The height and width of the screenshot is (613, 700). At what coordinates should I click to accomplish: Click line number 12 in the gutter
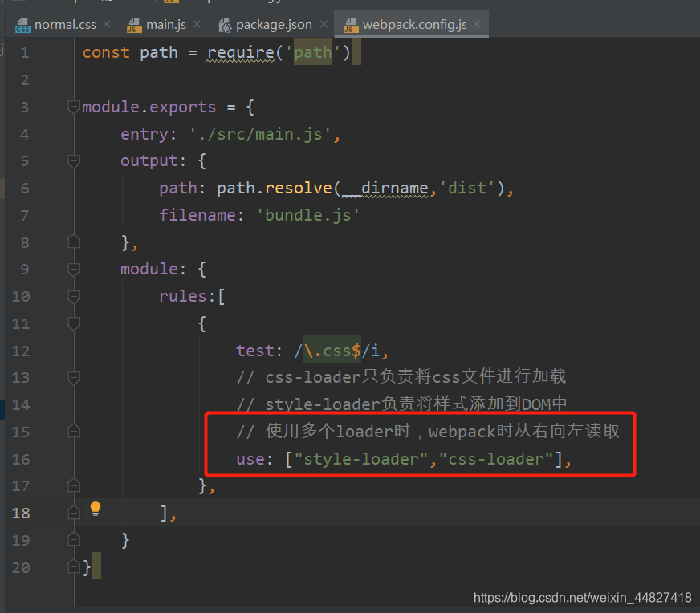pyautogui.click(x=21, y=351)
